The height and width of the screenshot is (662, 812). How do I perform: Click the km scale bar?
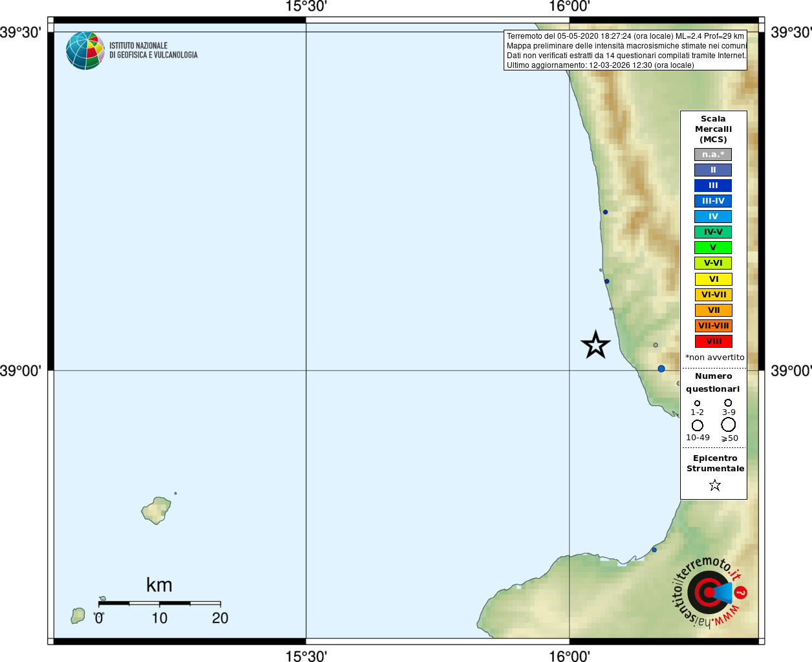click(160, 603)
